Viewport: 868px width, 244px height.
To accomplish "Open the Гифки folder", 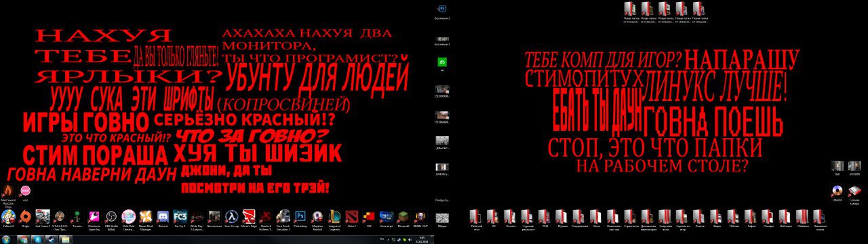I will click(x=751, y=218).
